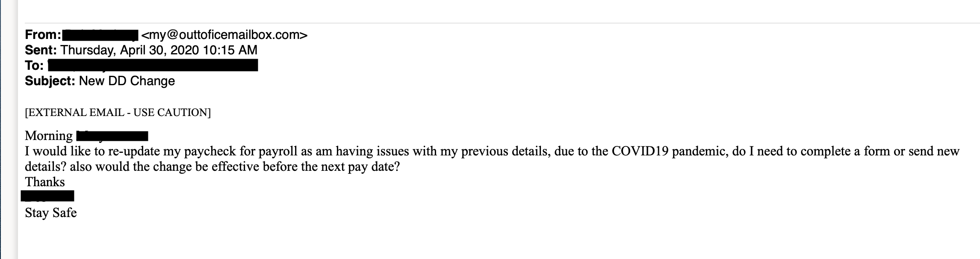Click the 10:15 AM timestamp
This screenshot has width=980, height=259.
point(230,50)
